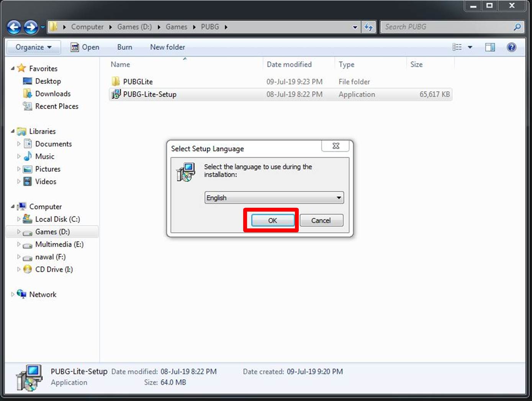Screen dimensions: 532x401
Task: Click Open in the toolbar
Action: pos(85,47)
